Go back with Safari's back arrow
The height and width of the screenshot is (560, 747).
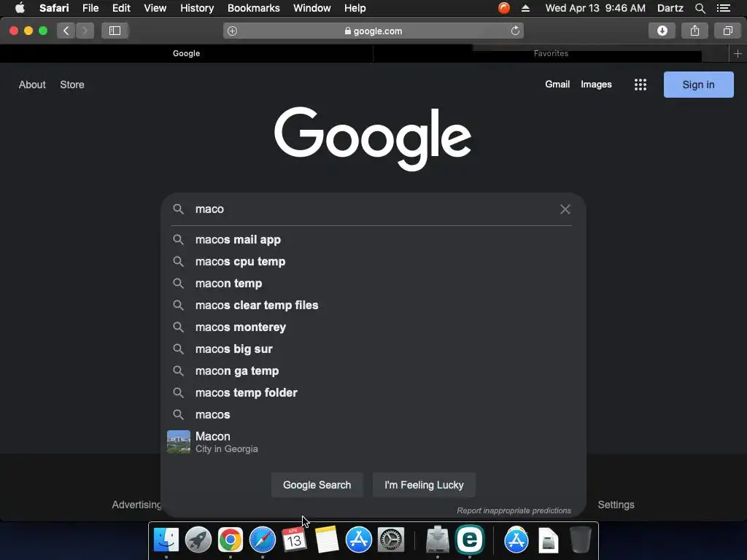pyautogui.click(x=66, y=31)
